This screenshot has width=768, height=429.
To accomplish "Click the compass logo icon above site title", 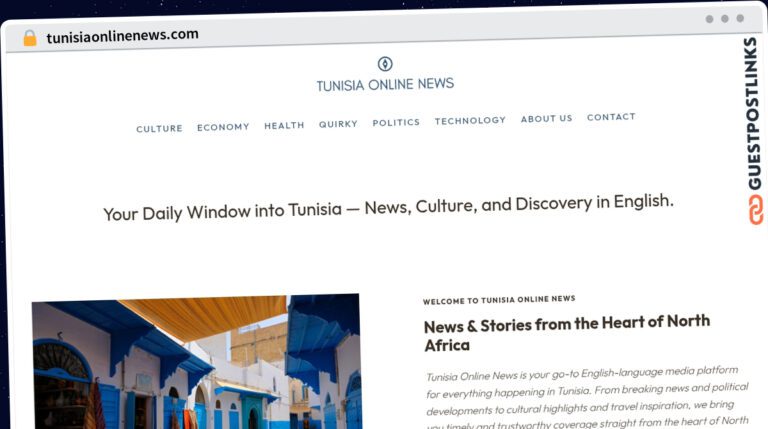I will pyautogui.click(x=385, y=64).
